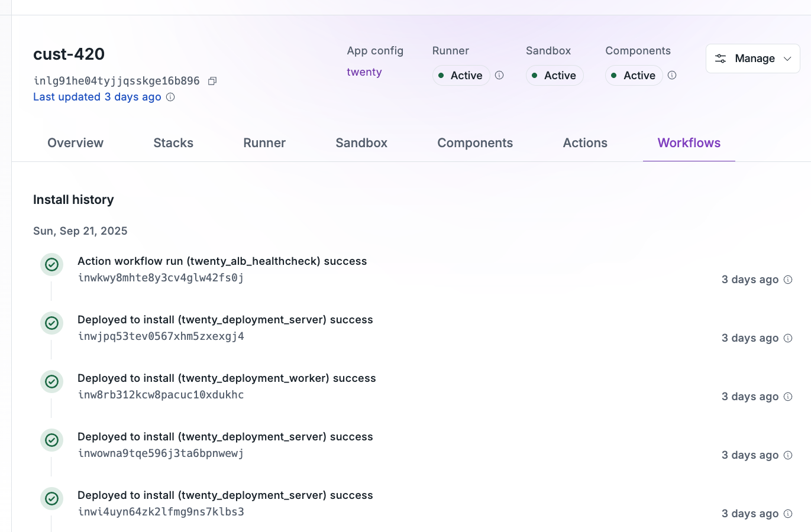Viewport: 811px width, 532px height.
Task: Click the info icon beside the bottom 3 days ago
Action: pos(788,513)
